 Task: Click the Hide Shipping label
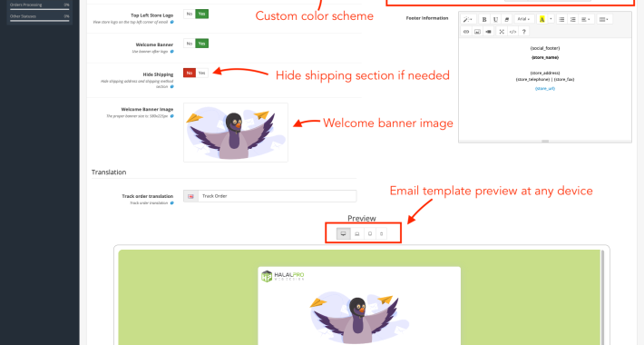tap(158, 74)
